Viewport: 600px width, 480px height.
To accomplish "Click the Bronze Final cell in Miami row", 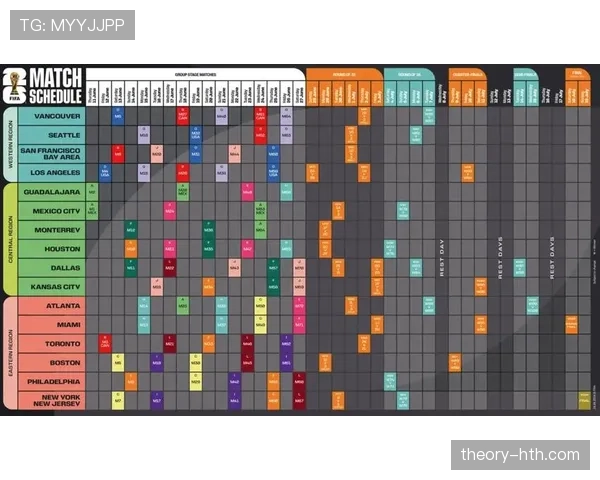I will click(571, 325).
